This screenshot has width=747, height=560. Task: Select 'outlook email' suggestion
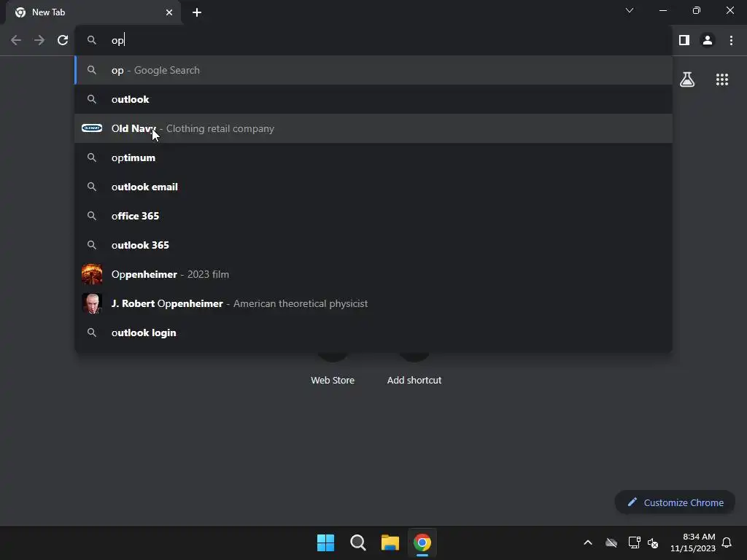373,187
